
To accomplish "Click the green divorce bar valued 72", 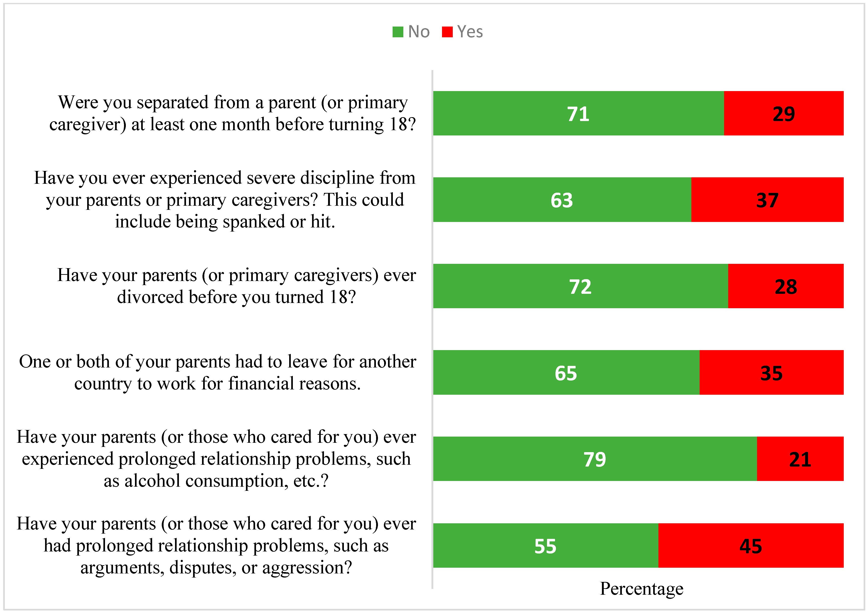I will (x=581, y=286).
